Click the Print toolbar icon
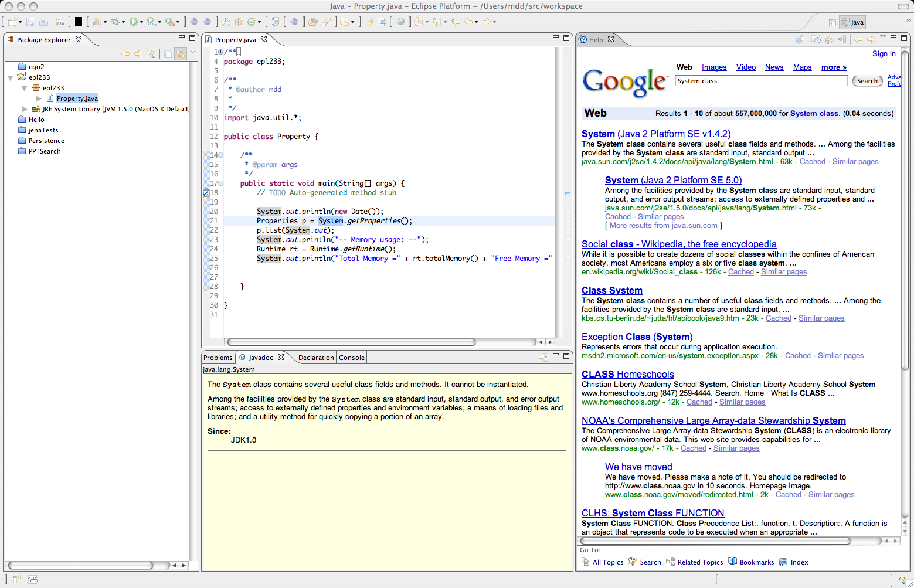Image resolution: width=914 pixels, height=588 pixels. click(x=43, y=22)
